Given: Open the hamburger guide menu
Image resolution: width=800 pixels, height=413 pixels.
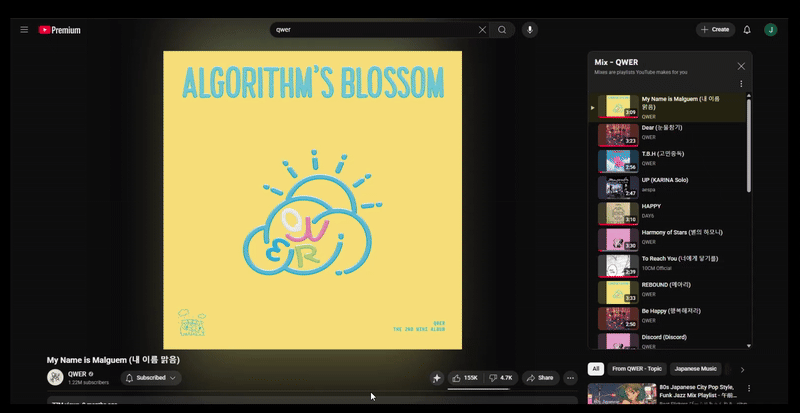Looking at the screenshot, I should 24,30.
